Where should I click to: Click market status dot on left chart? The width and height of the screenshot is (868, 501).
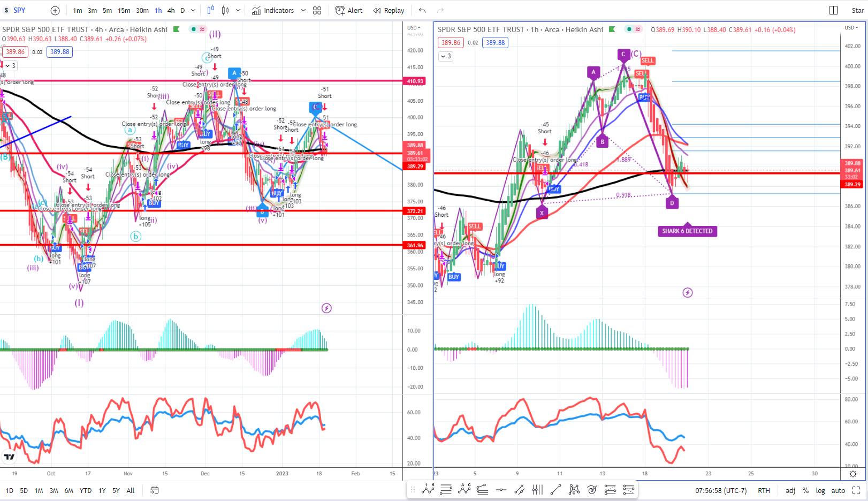[x=193, y=29]
